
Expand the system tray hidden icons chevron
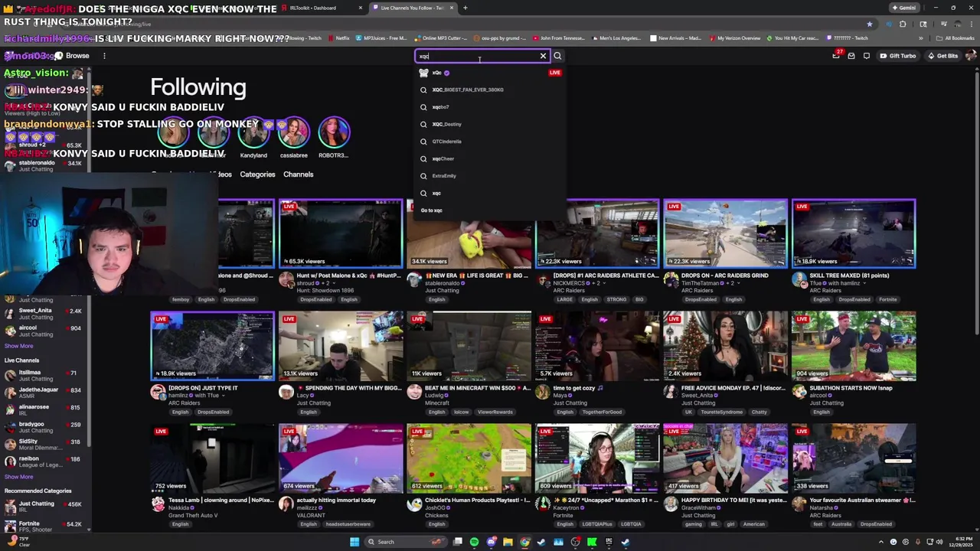click(880, 542)
